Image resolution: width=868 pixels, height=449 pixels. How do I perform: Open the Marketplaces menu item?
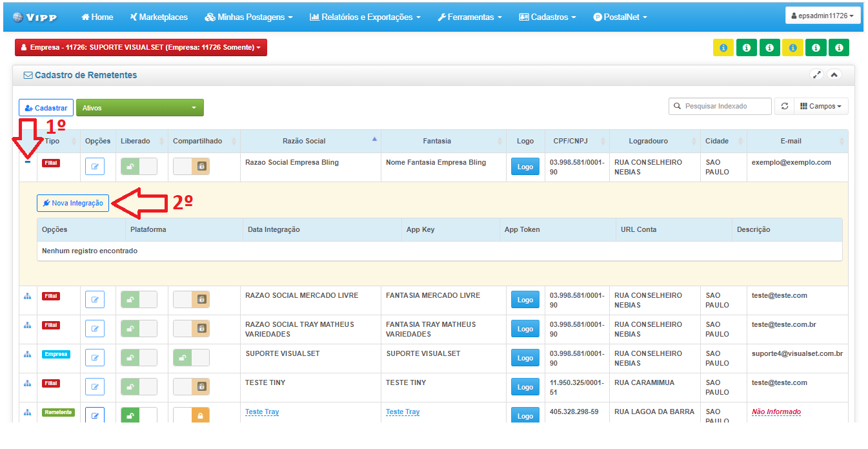(x=159, y=17)
